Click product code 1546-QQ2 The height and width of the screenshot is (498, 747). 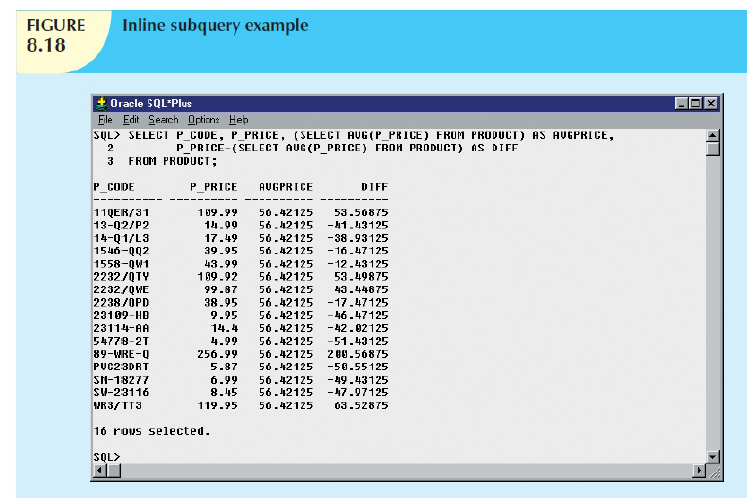pyautogui.click(x=121, y=251)
